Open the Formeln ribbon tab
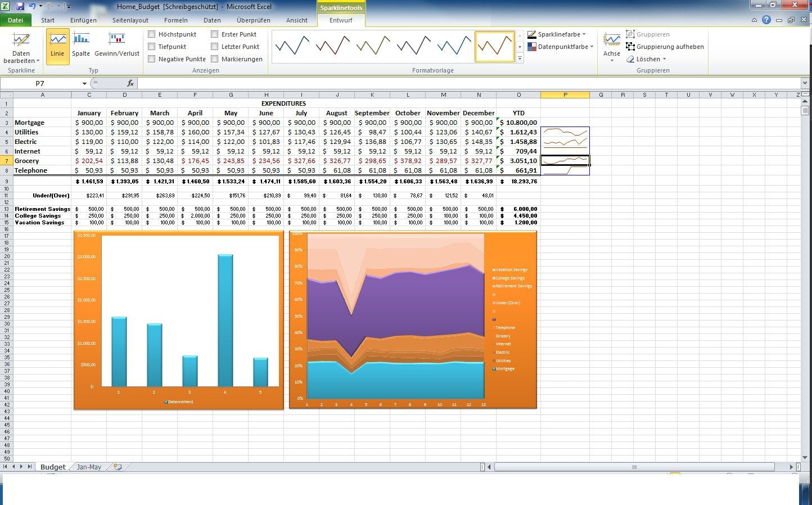This screenshot has width=812, height=505. 176,20
